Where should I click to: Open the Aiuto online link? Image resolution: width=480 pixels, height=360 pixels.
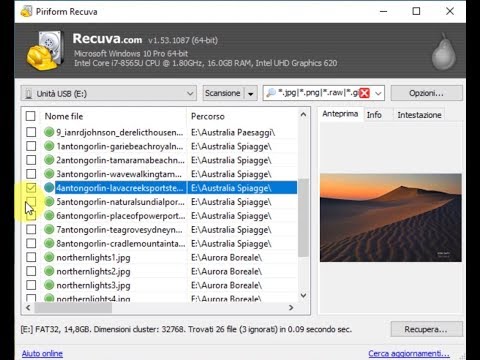pyautogui.click(x=42, y=353)
